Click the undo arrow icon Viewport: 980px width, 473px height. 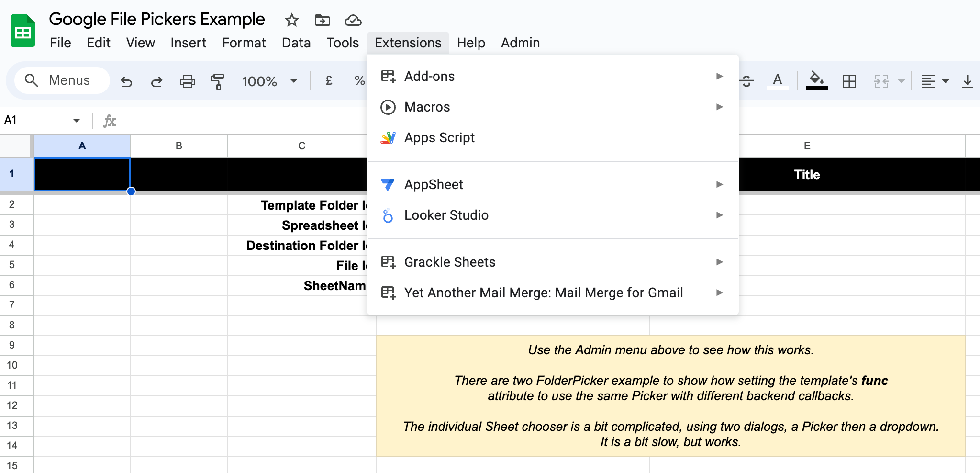point(126,81)
